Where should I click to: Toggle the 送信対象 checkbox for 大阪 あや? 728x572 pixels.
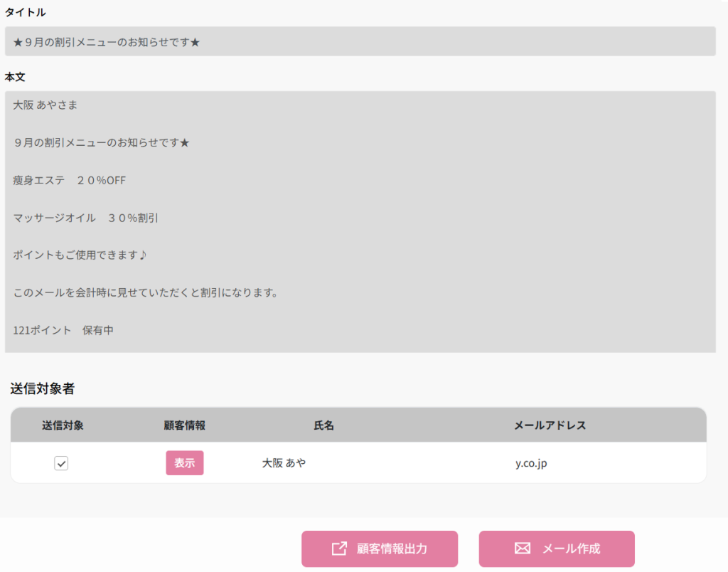click(x=62, y=464)
